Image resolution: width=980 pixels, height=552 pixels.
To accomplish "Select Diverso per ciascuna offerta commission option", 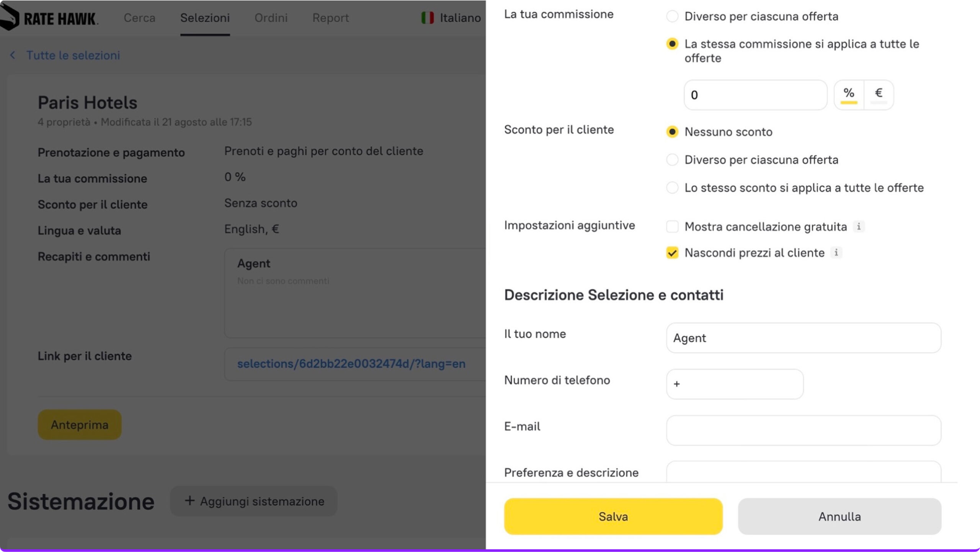I will [x=672, y=16].
